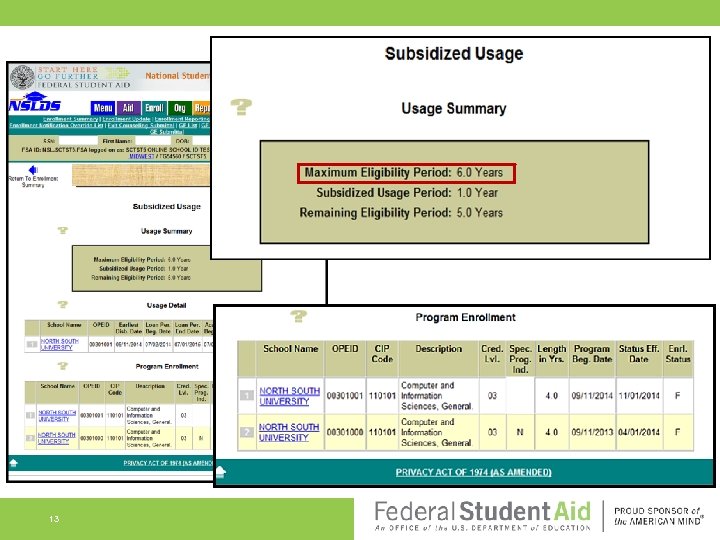720x540 pixels.
Task: Select row 2 button in small Program Enrollment table
Action: pyautogui.click(x=30, y=438)
